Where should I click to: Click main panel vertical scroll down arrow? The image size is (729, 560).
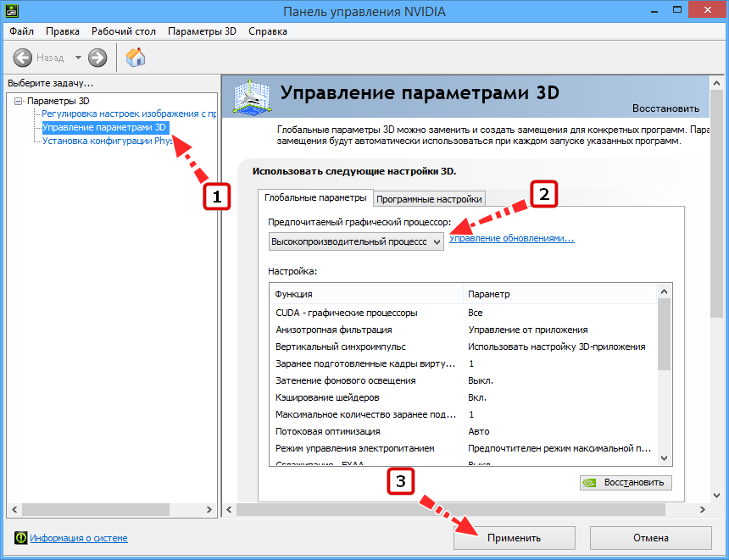pos(716,496)
